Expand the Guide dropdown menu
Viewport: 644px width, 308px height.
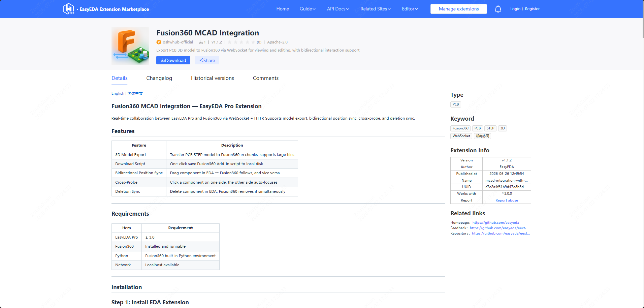(308, 9)
